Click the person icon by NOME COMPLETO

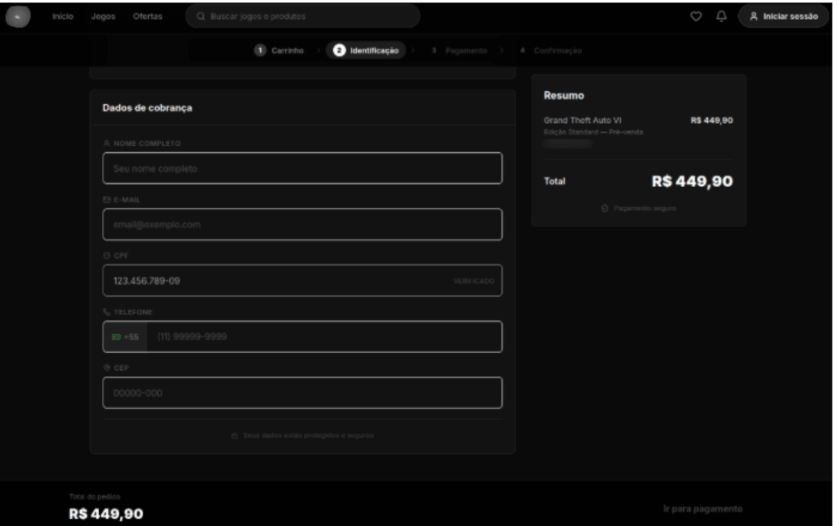pyautogui.click(x=107, y=143)
